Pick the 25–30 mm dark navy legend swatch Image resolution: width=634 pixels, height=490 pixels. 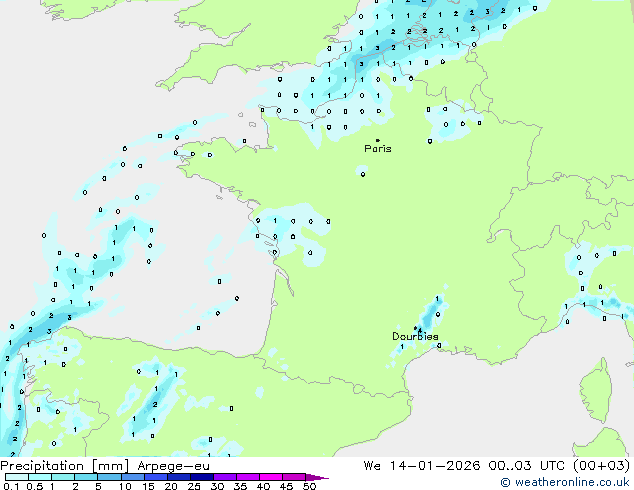(201, 477)
